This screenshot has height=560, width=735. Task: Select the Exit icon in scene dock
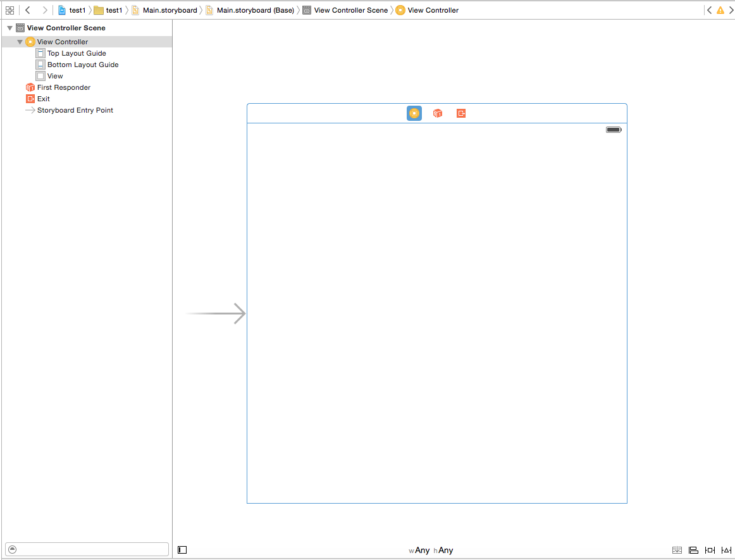[461, 113]
